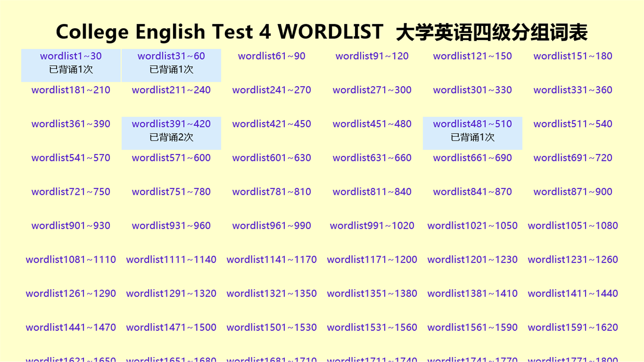
Task: Open wordlist1321~1350
Action: point(271,294)
